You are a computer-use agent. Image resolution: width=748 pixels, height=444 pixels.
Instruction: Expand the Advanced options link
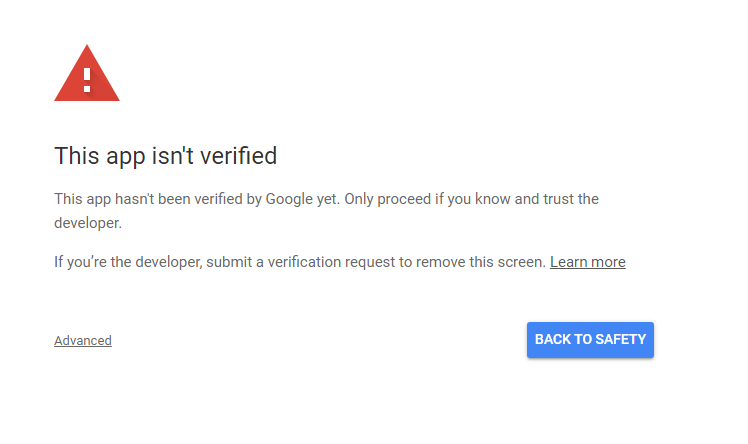click(x=83, y=340)
